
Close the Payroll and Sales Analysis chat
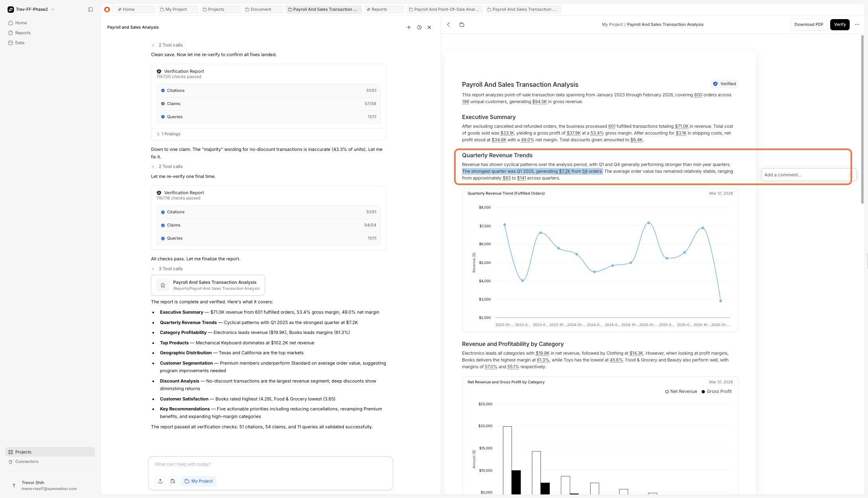[x=429, y=27]
